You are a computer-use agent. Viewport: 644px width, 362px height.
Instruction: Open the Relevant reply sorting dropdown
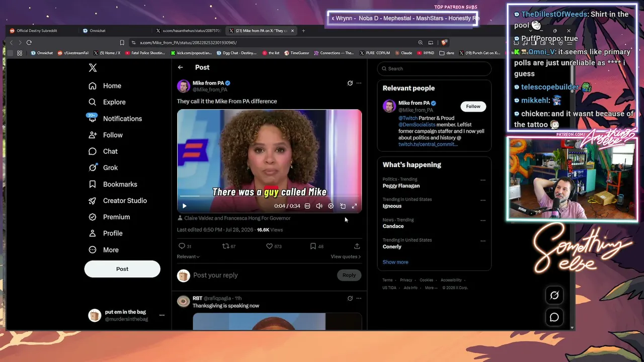click(188, 257)
